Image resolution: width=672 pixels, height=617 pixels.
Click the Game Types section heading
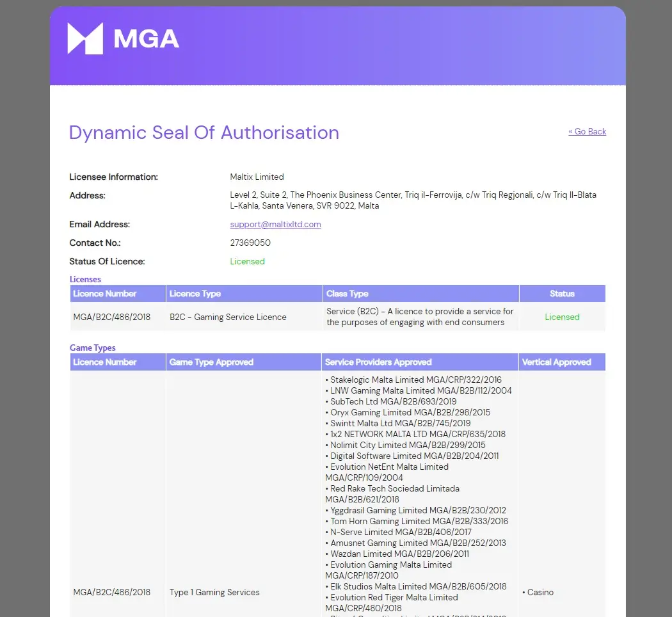coord(93,348)
